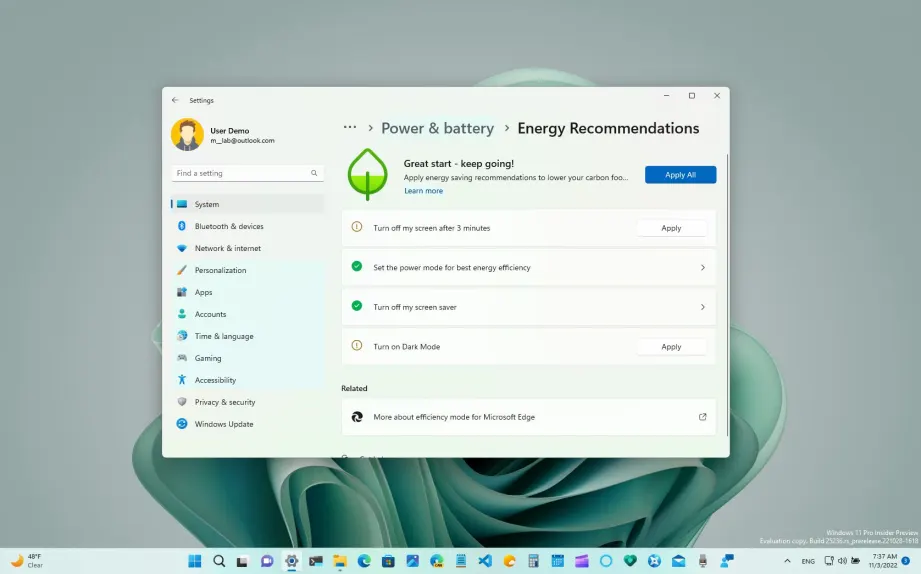The height and width of the screenshot is (574, 921).
Task: Click the Gaming controller icon
Action: [182, 358]
